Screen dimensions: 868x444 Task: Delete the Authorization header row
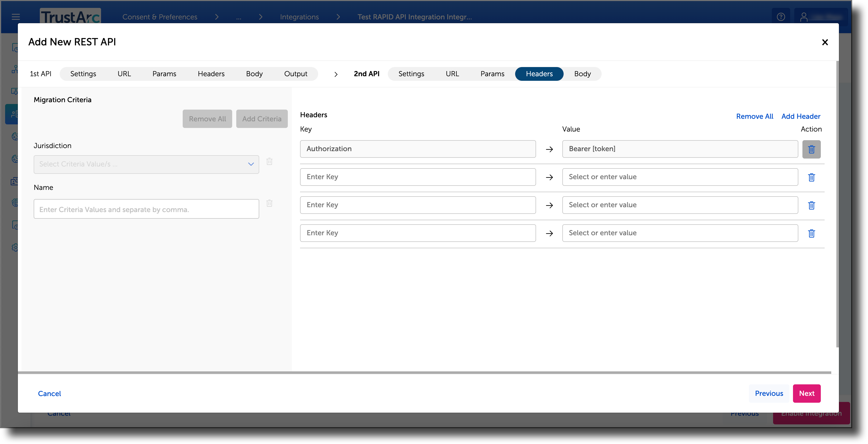(x=811, y=149)
